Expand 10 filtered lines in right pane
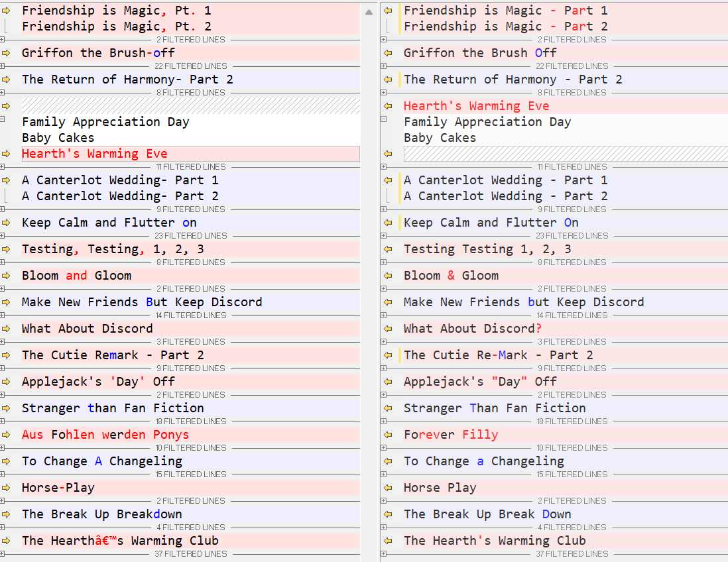 [x=383, y=448]
